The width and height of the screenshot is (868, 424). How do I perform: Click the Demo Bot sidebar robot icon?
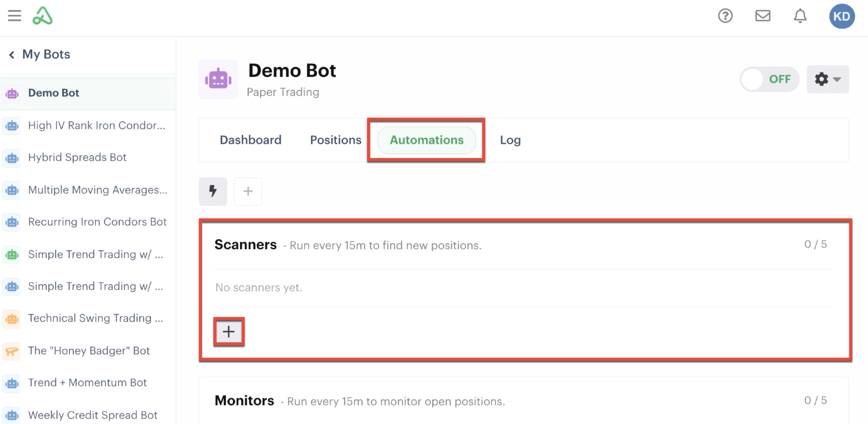[12, 93]
